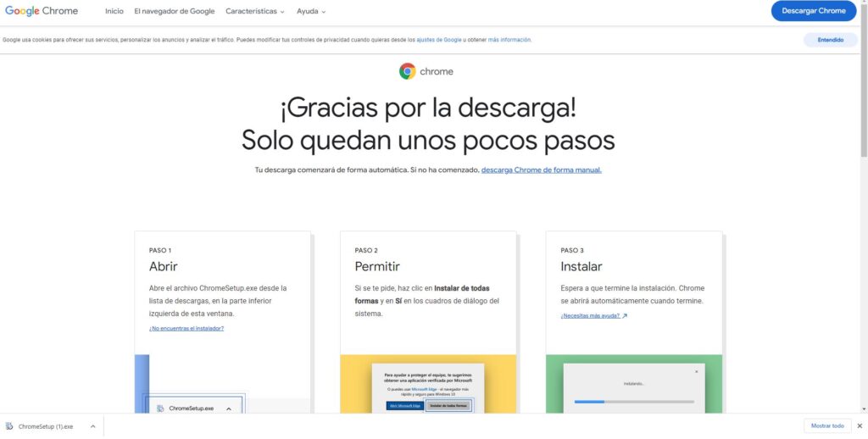Open the más información cookie link
The width and height of the screenshot is (868, 439).
(x=509, y=40)
